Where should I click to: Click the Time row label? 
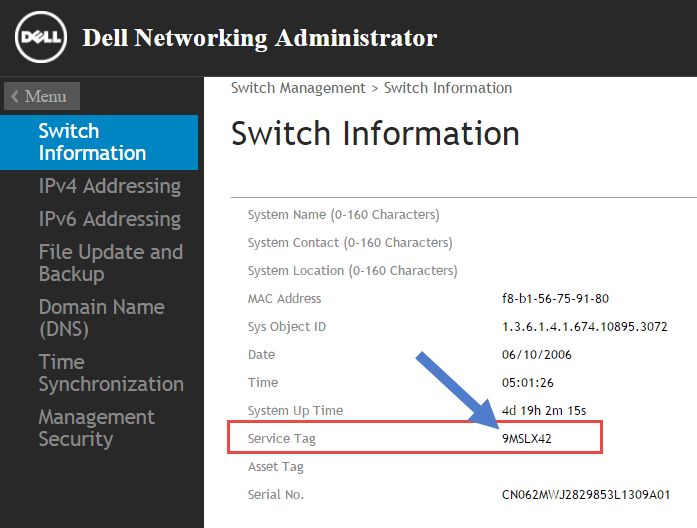tap(263, 383)
